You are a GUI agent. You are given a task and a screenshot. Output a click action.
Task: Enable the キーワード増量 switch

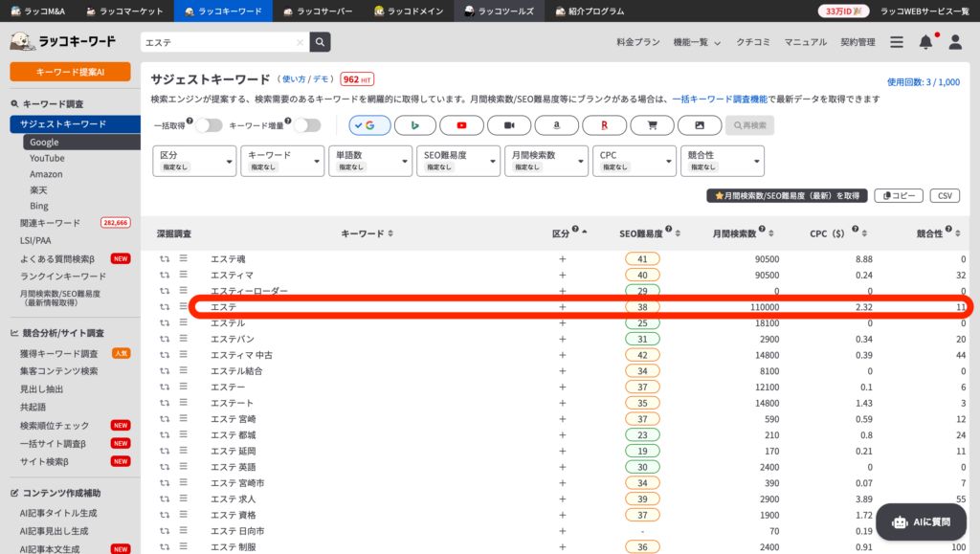(x=306, y=125)
